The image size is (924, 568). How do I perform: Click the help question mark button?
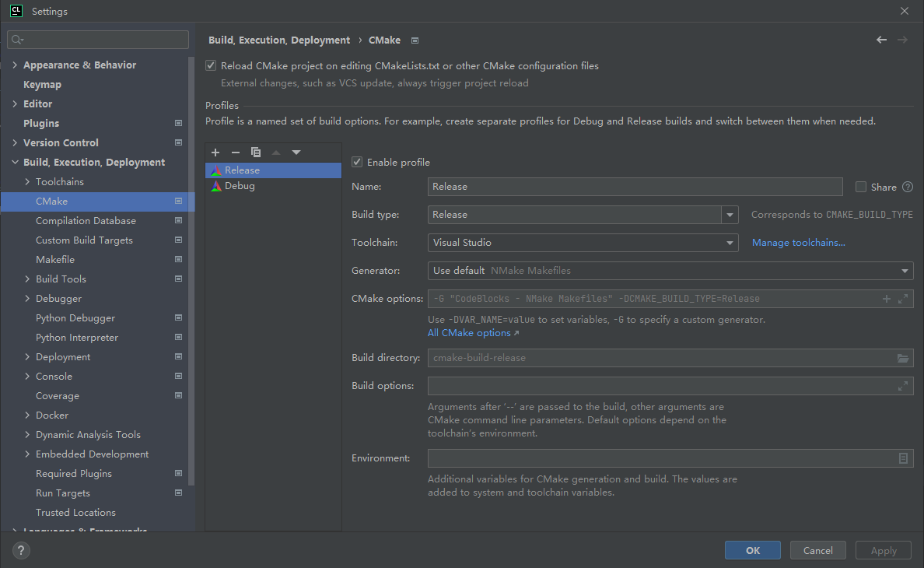click(21, 550)
